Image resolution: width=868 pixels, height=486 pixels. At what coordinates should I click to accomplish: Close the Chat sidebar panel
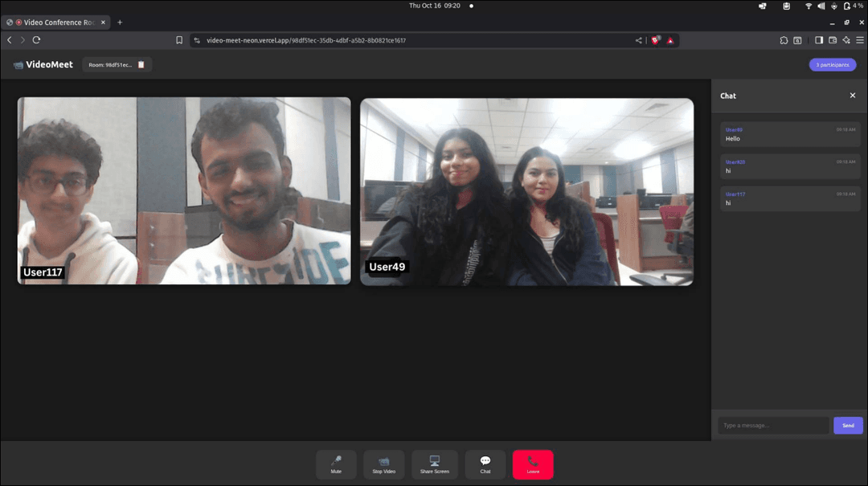point(853,96)
